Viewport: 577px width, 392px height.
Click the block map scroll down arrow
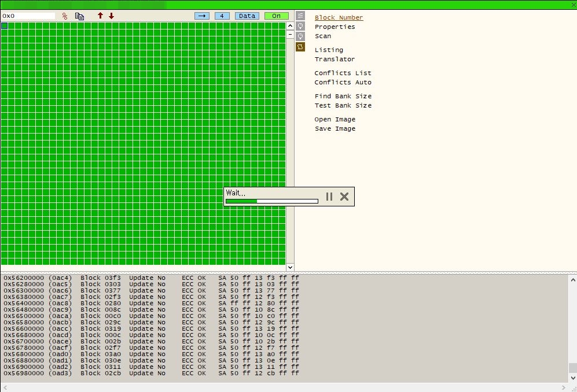pos(290,267)
